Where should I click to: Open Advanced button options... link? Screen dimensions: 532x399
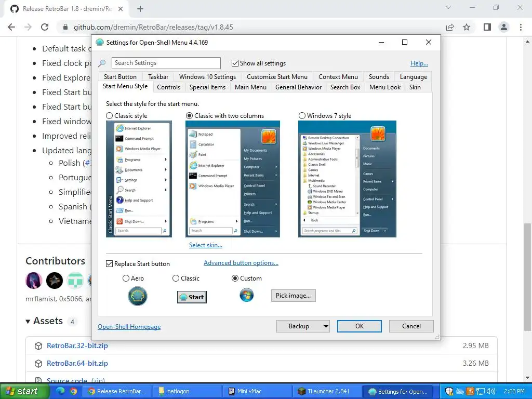241,263
